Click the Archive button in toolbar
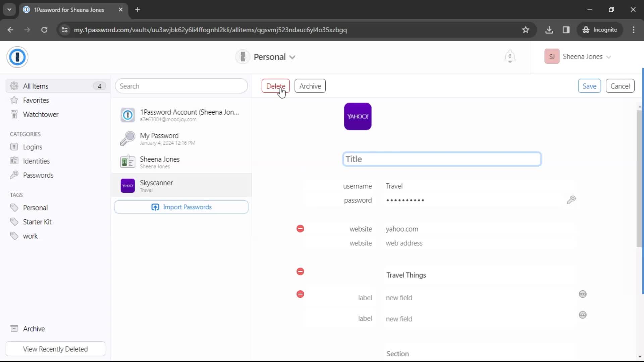Image resolution: width=644 pixels, height=362 pixels. click(x=310, y=86)
